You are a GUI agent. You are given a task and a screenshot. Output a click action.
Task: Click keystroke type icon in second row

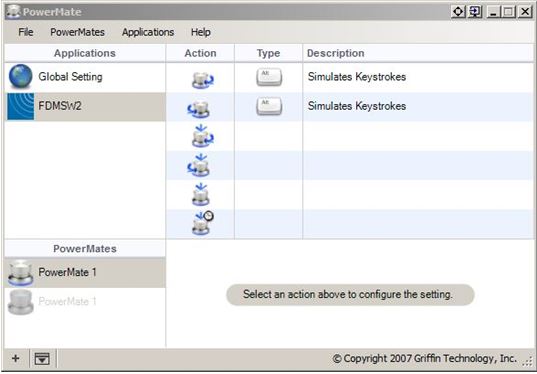[269, 106]
